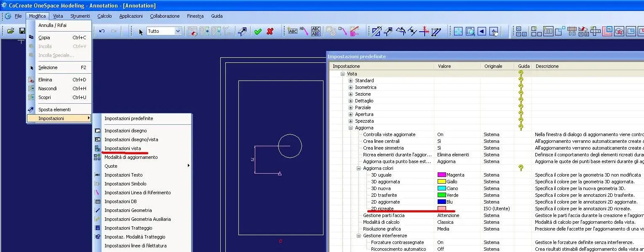Expand the Dettaglio tree node
Screen dimensions: 644x252
point(351,101)
